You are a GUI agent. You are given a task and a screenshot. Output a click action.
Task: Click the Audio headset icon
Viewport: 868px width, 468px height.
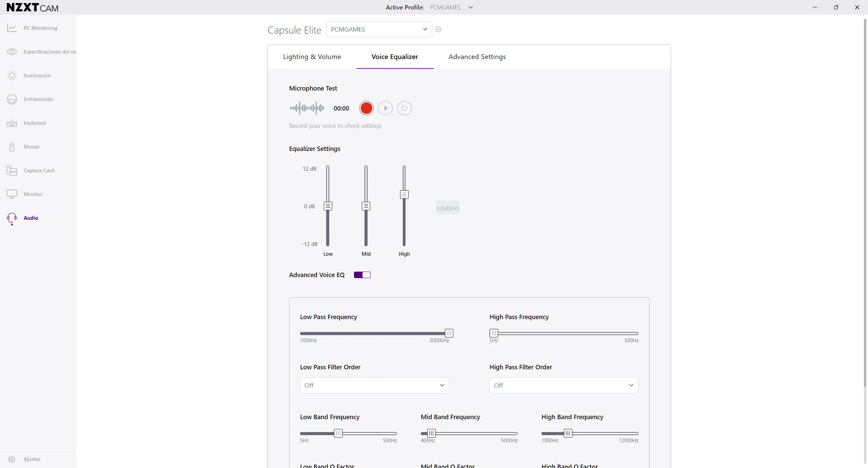12,219
